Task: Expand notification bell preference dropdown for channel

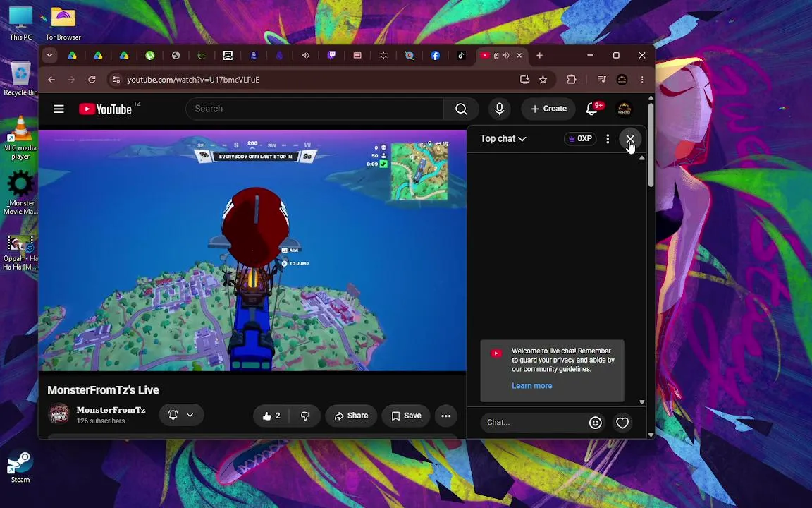Action: tap(181, 415)
